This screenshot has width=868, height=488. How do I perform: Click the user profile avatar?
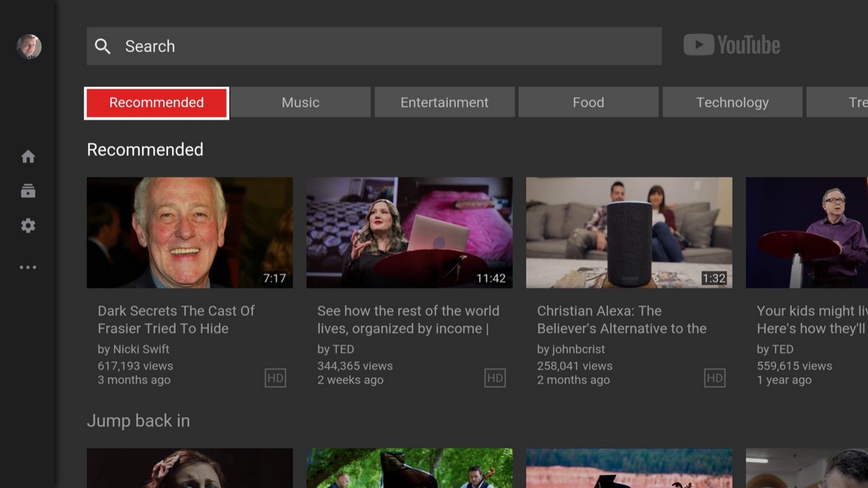coord(29,47)
